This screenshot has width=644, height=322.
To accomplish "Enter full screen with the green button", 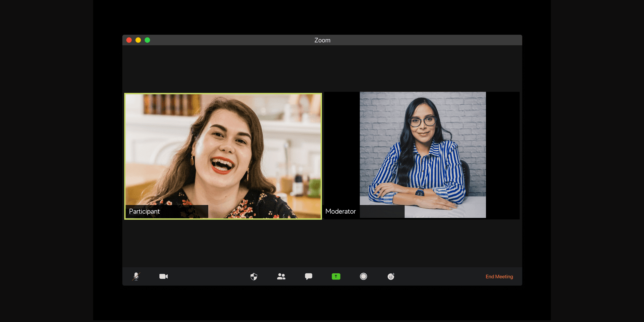I will pos(147,40).
